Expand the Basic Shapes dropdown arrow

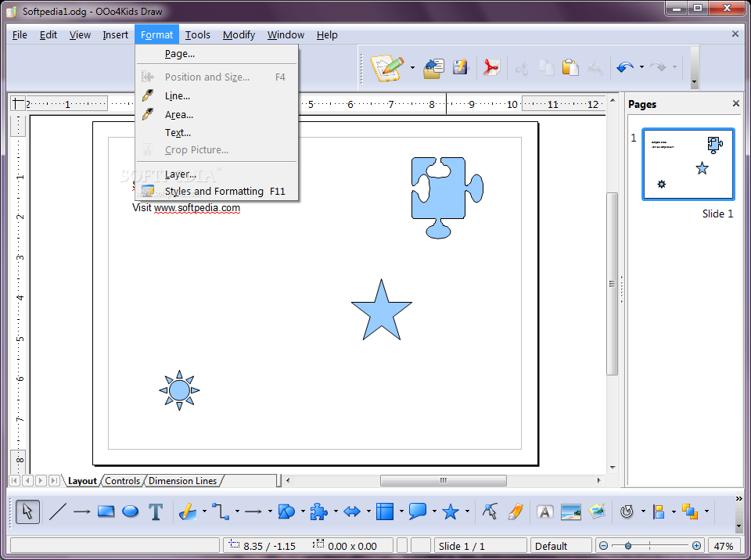[x=303, y=512]
